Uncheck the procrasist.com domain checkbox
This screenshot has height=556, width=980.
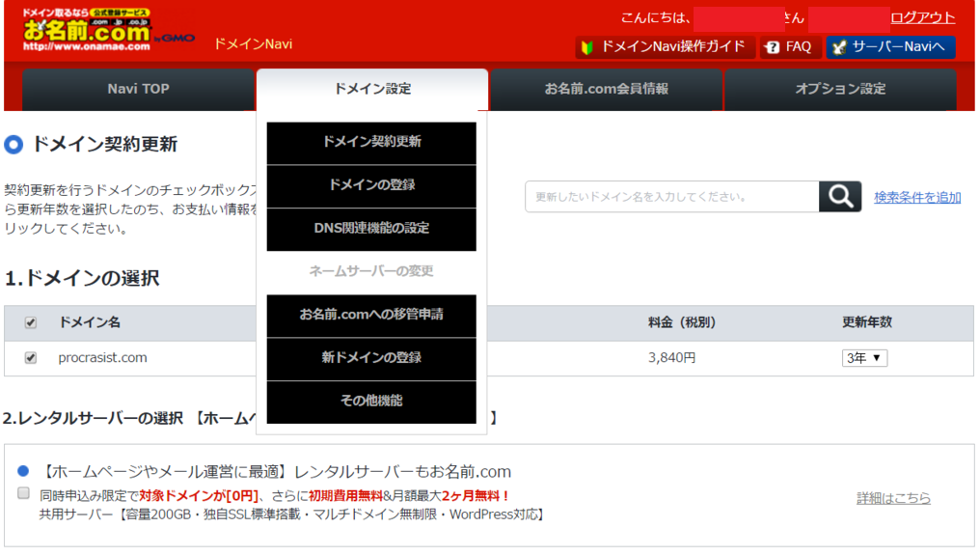(30, 358)
